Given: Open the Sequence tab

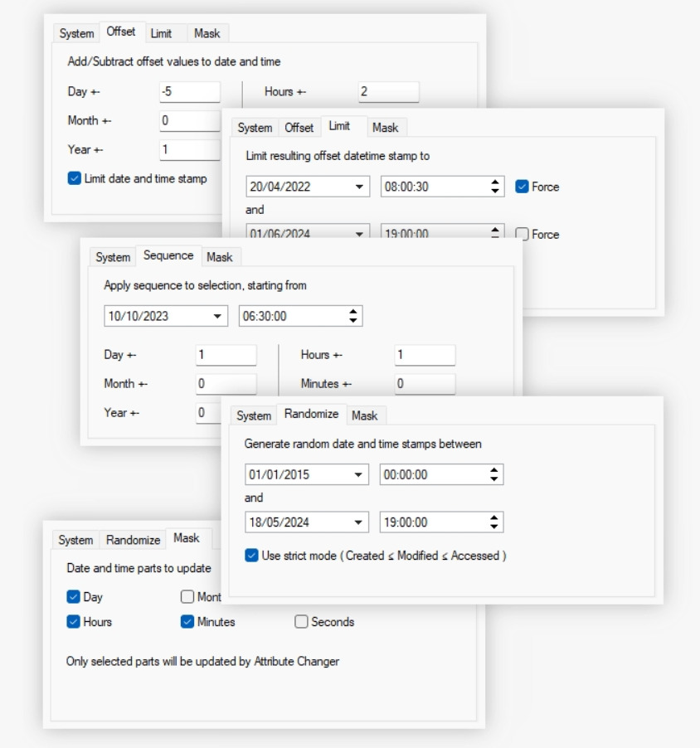Looking at the screenshot, I should (168, 256).
